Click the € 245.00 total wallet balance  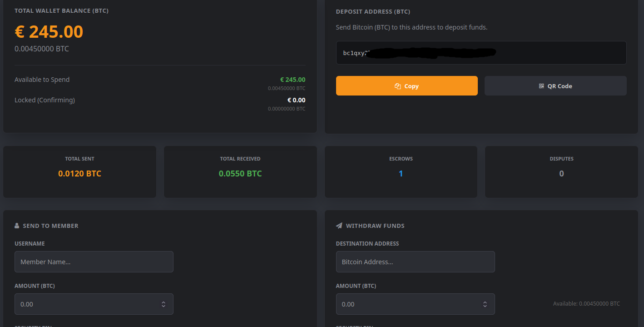49,32
